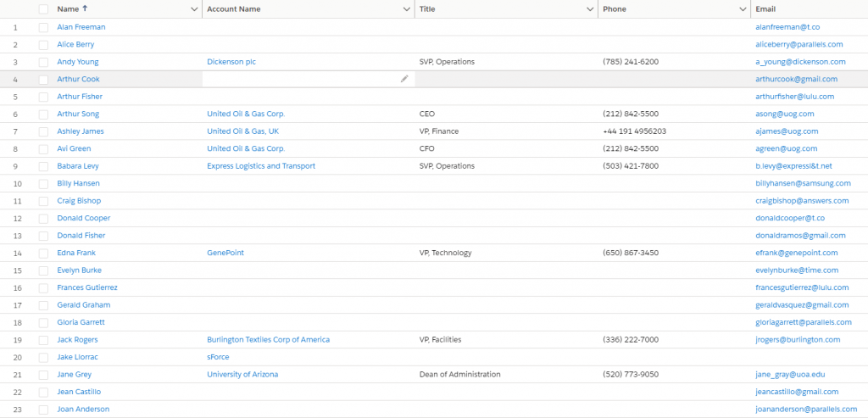Sort by Account Name column header text
868x418 pixels.
(234, 9)
